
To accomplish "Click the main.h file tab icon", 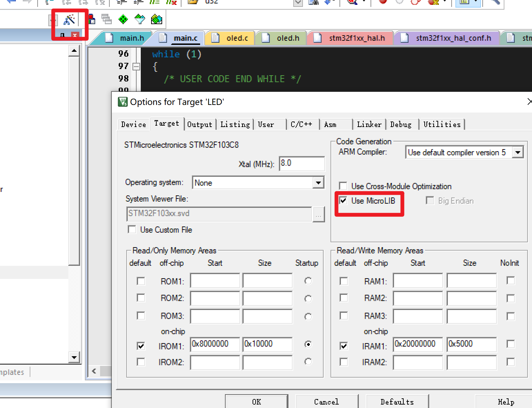I will pos(109,38).
